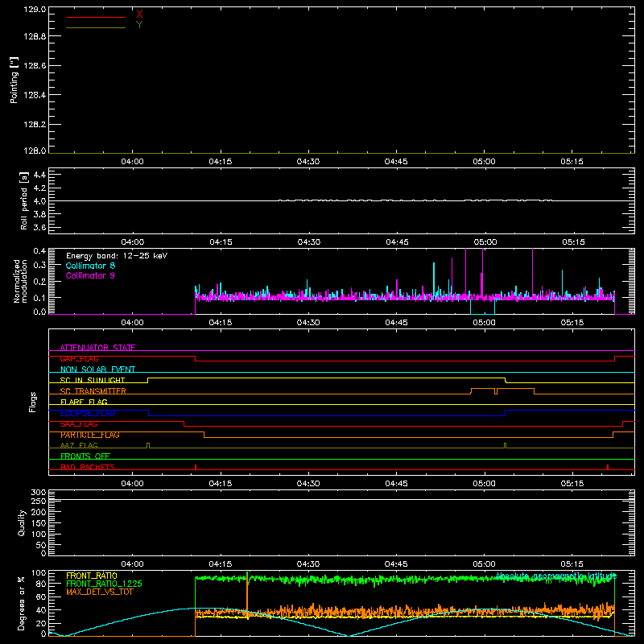
Task: Click 05:00 time label under Normalized modulation plot
Action: (x=485, y=323)
